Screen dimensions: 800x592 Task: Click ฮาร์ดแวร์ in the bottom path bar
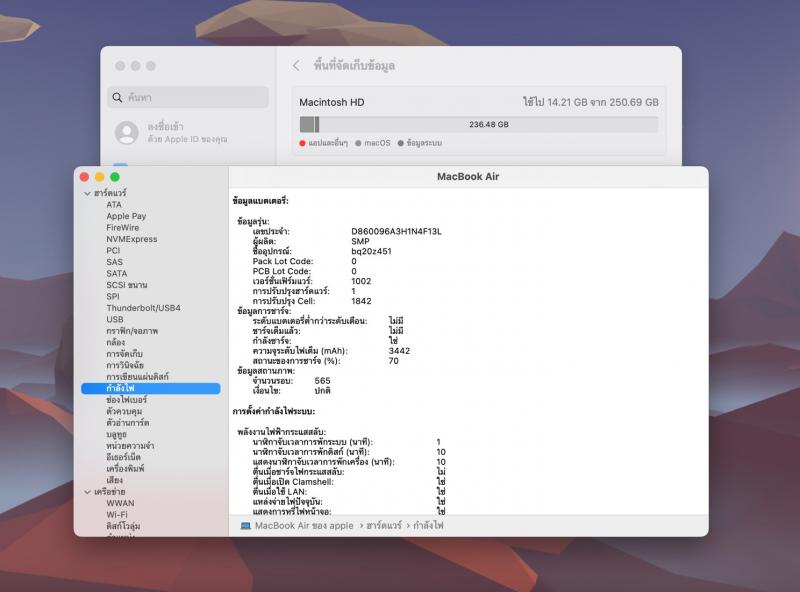(x=384, y=526)
